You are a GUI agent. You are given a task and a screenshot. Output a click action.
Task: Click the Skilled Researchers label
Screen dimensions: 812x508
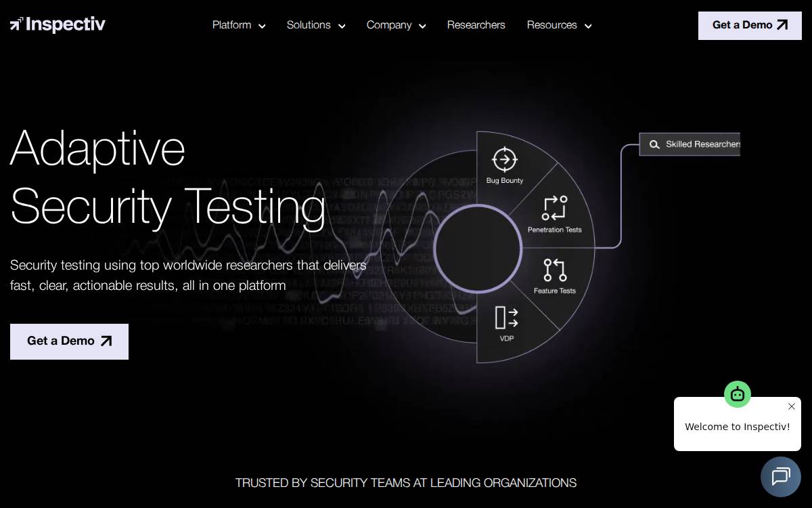pos(703,144)
